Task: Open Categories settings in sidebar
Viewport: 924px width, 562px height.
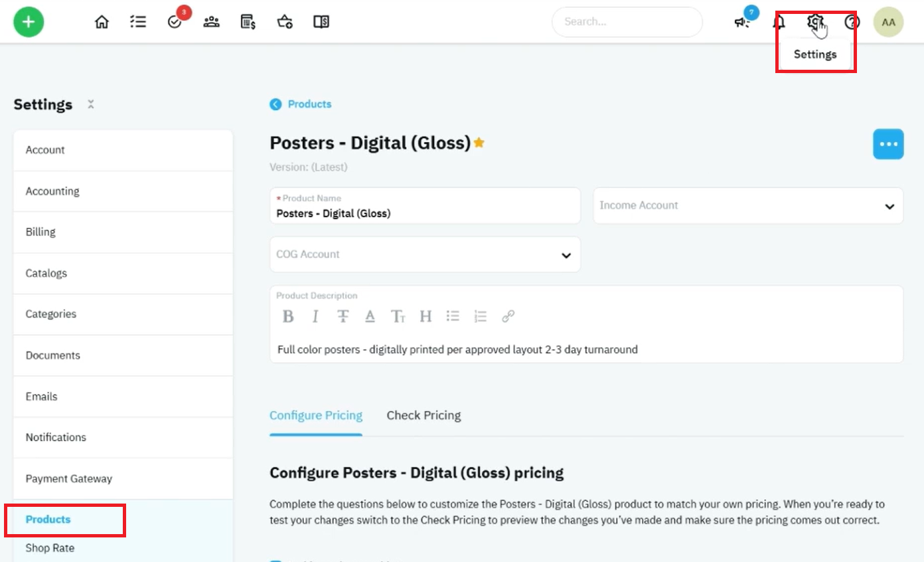Action: point(123,314)
